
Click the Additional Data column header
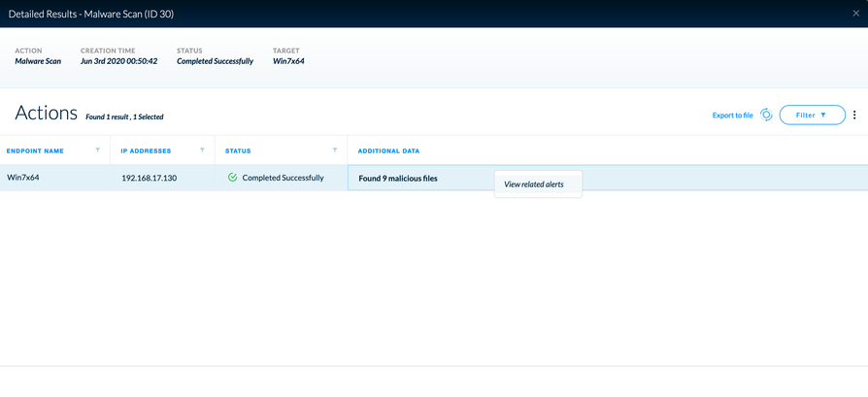(388, 151)
